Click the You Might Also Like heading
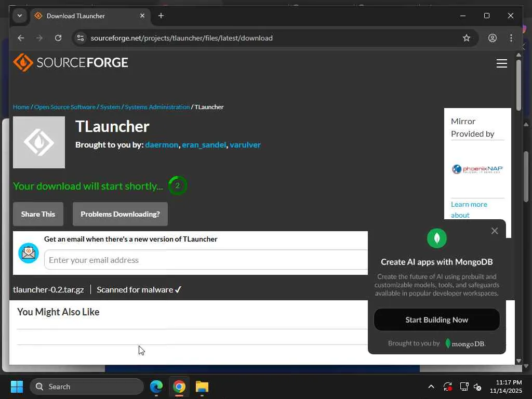This screenshot has width=532, height=399. [58, 312]
